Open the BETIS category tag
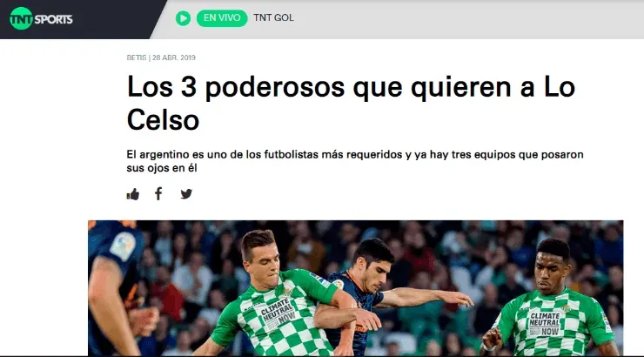 coord(137,58)
